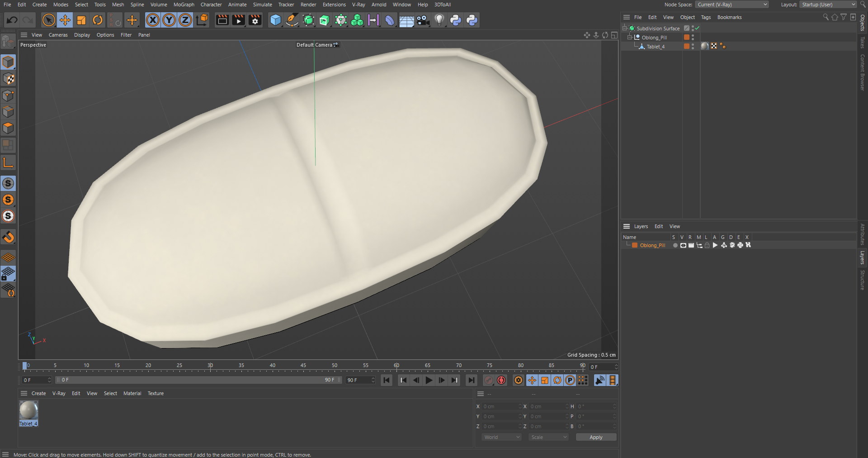Open Objects panel search icon
This screenshot has height=458, width=868.
826,17
